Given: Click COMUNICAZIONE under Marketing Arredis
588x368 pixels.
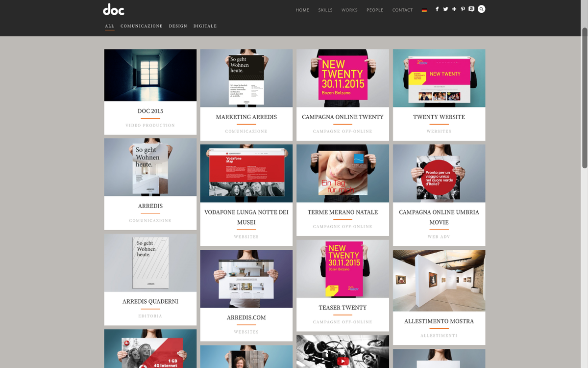Looking at the screenshot, I should pyautogui.click(x=246, y=131).
